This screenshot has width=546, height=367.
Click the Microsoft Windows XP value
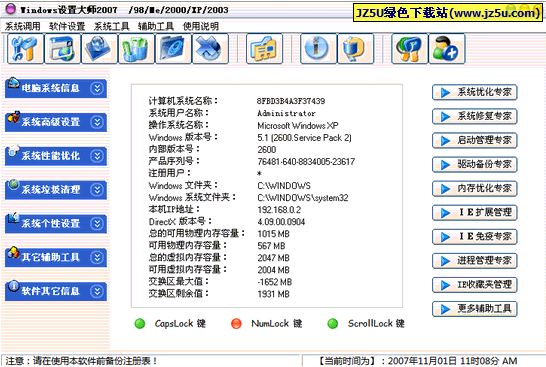(298, 125)
